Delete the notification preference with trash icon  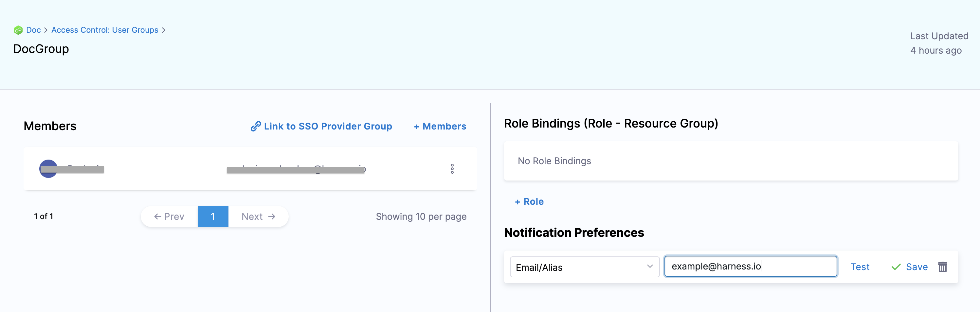coord(942,267)
